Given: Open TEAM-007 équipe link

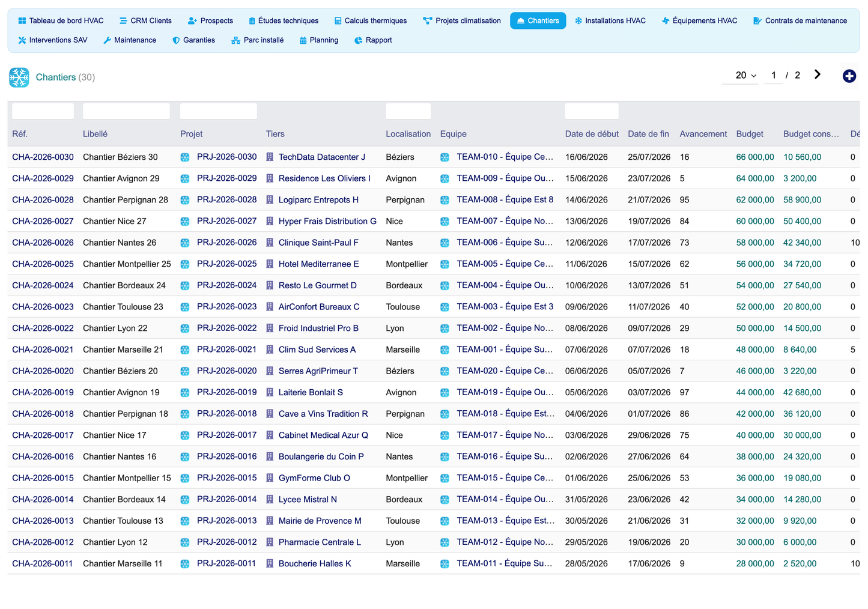Looking at the screenshot, I should [x=505, y=222].
